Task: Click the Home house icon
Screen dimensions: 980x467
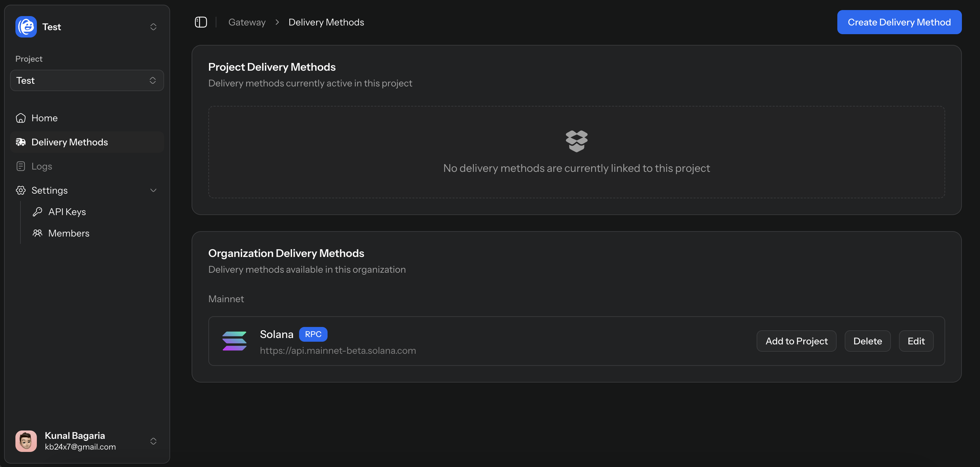Action: click(x=20, y=118)
